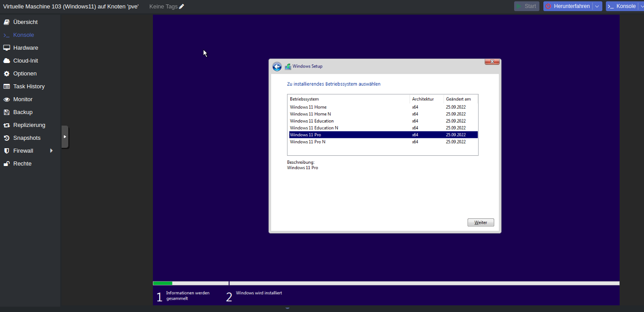This screenshot has width=644, height=312.
Task: Close the Windows Setup dialog
Action: coord(492,62)
